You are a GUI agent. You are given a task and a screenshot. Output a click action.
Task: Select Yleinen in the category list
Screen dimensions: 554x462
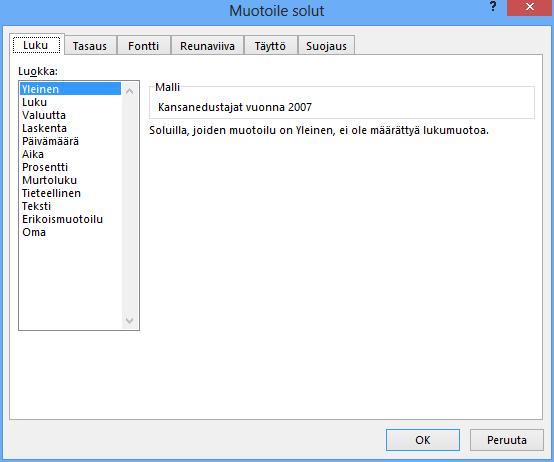coord(70,89)
